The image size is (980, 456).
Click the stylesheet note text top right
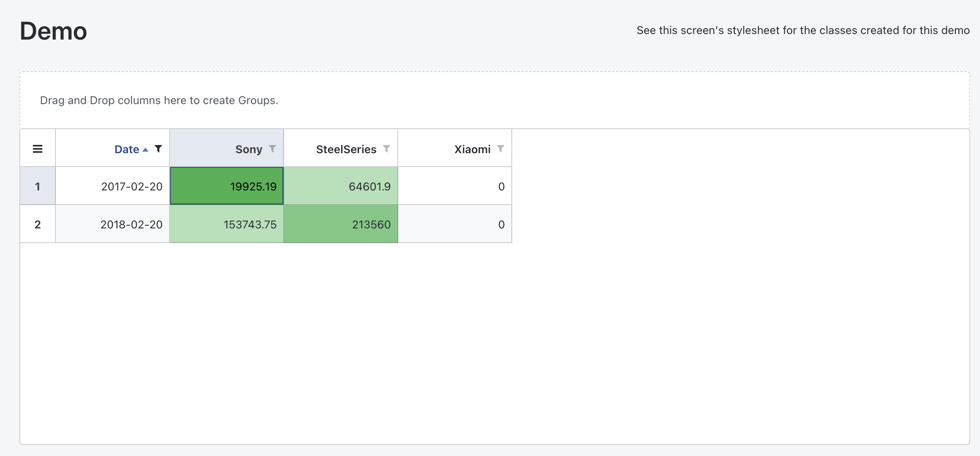[801, 30]
